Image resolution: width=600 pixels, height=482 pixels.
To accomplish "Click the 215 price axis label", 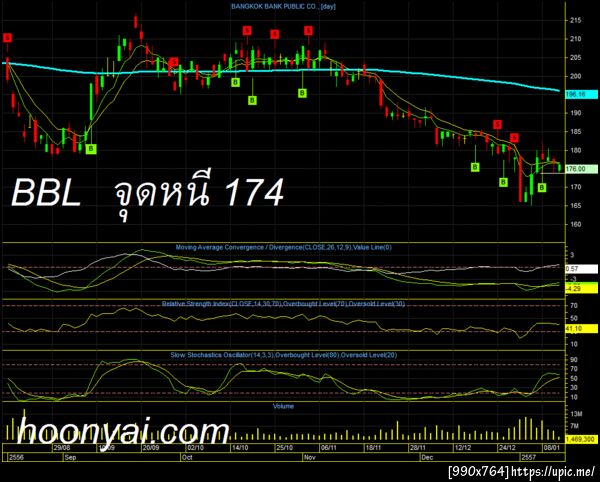I will (575, 21).
